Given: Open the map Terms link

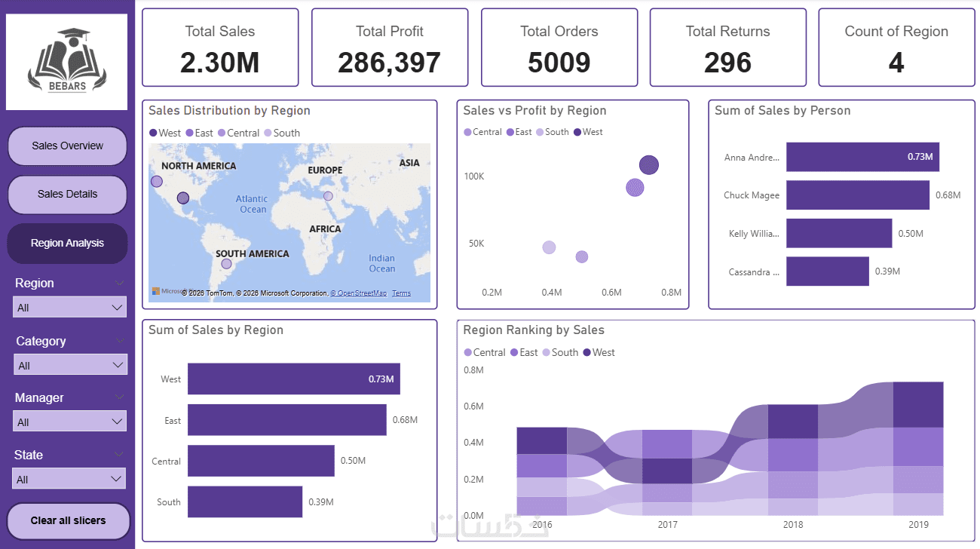Looking at the screenshot, I should click(x=401, y=293).
